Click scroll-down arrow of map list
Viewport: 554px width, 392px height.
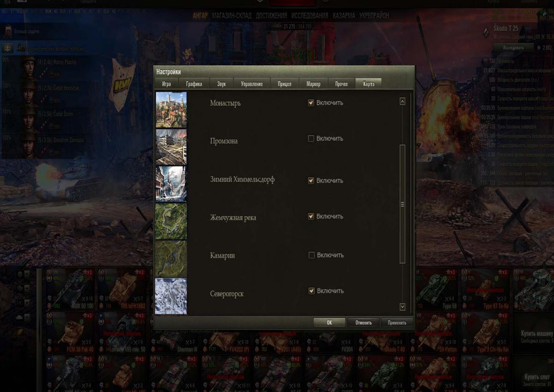[x=402, y=307]
